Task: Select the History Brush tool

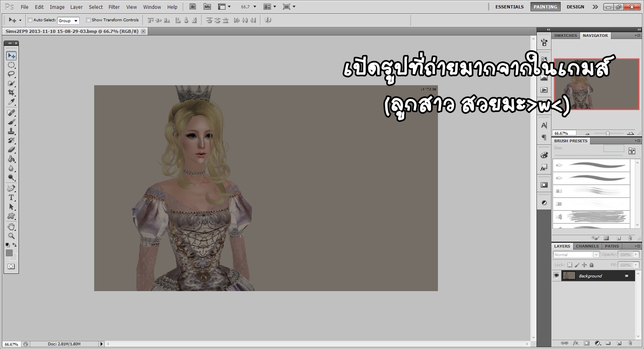Action: click(11, 140)
